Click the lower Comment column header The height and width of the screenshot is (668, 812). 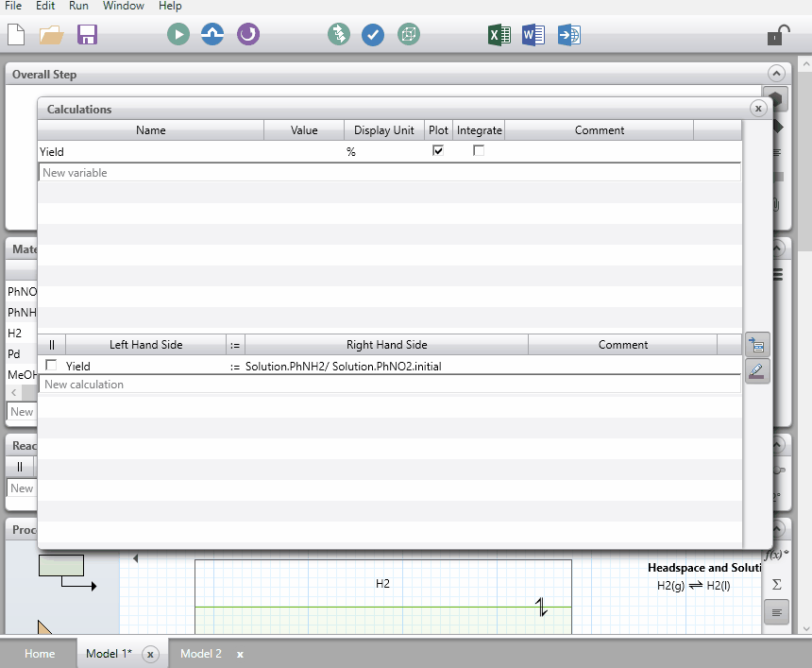(623, 345)
